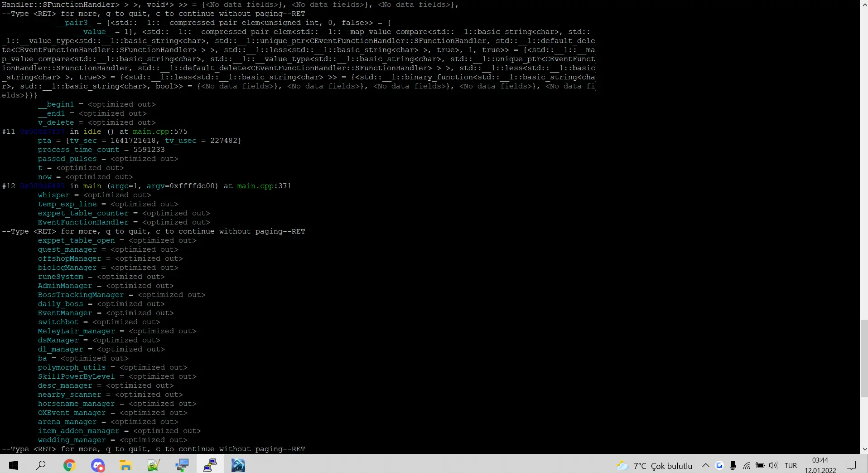Click 'OXEvent_manager' variable line

point(113,413)
